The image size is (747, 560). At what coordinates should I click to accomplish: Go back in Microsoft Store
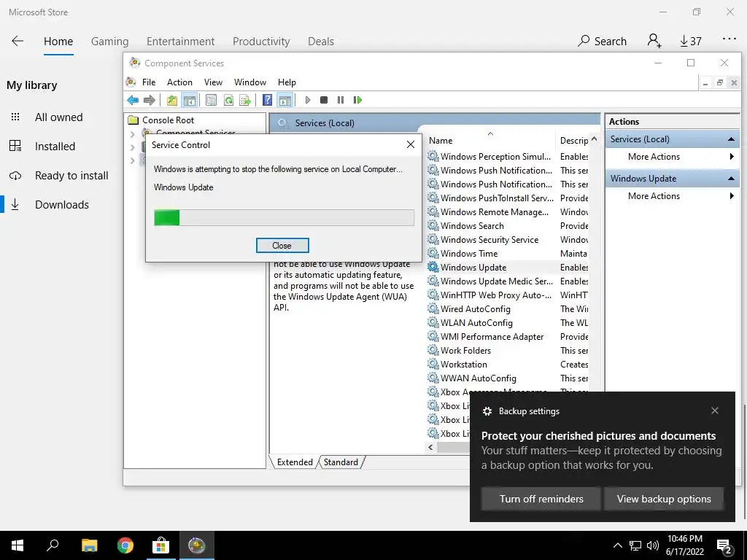[x=18, y=41]
